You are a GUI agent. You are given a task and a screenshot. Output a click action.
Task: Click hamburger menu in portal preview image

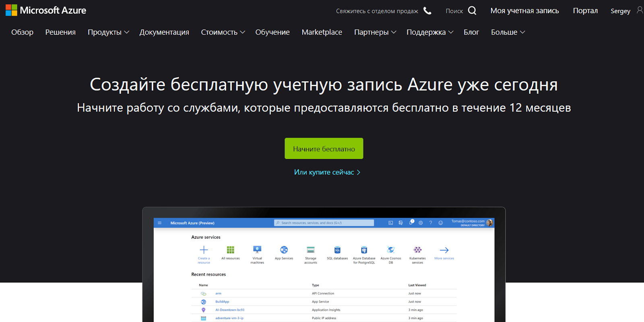point(159,223)
